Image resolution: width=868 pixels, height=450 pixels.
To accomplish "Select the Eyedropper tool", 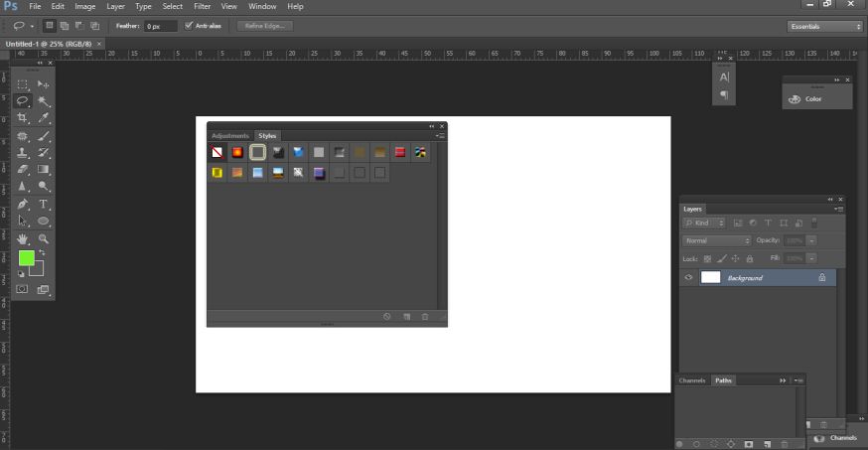I will coord(43,118).
